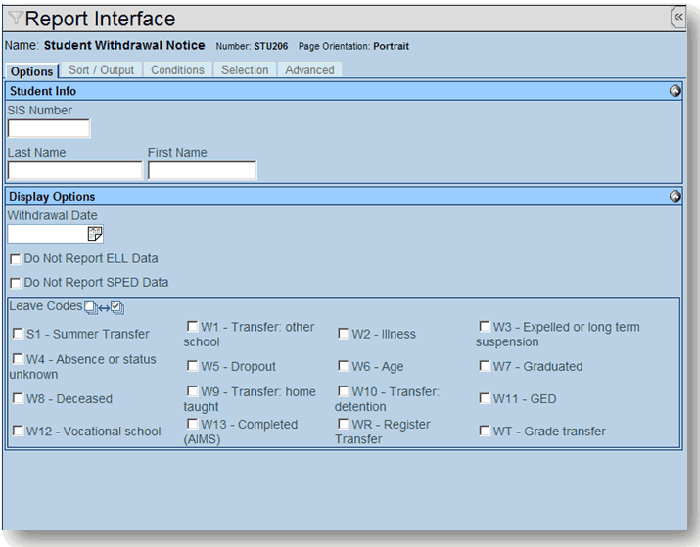Click the Report Interface title text

[100, 19]
